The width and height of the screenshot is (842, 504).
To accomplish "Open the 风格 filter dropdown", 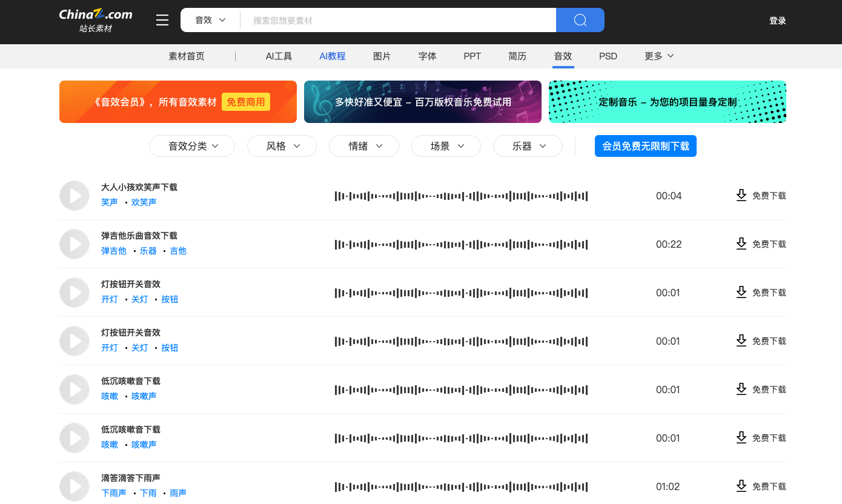I will tap(282, 146).
